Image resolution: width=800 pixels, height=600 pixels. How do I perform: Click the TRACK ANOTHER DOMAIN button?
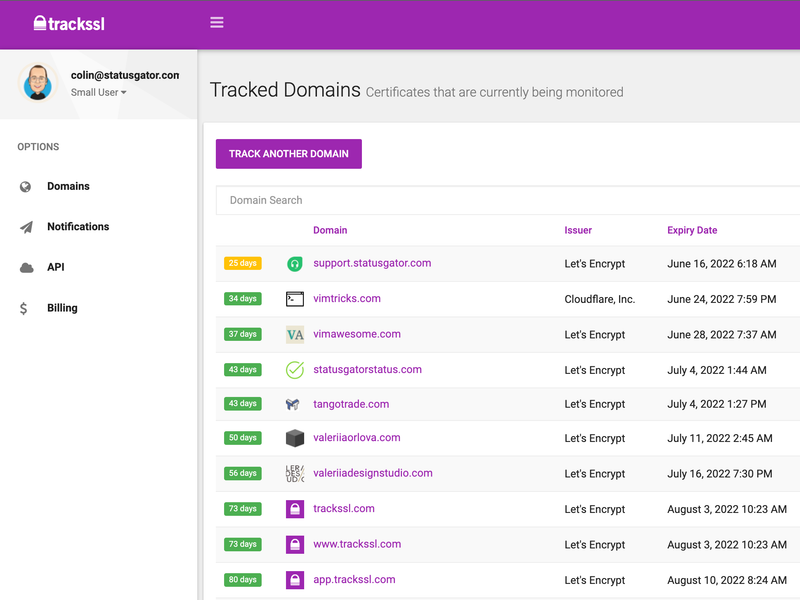tap(288, 154)
